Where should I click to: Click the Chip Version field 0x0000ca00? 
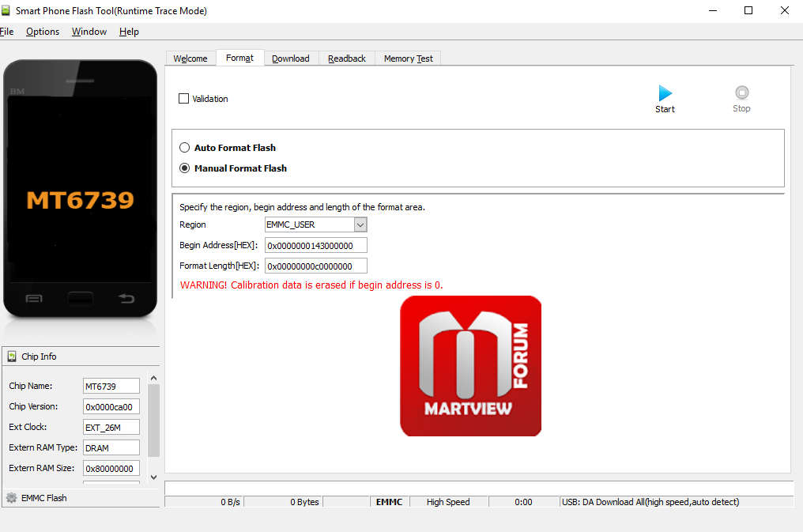tap(111, 406)
